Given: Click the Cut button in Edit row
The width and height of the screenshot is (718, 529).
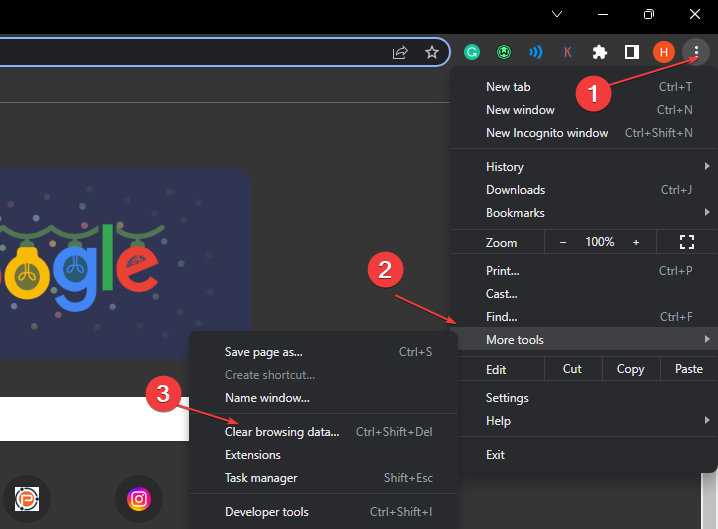Looking at the screenshot, I should pyautogui.click(x=572, y=369).
